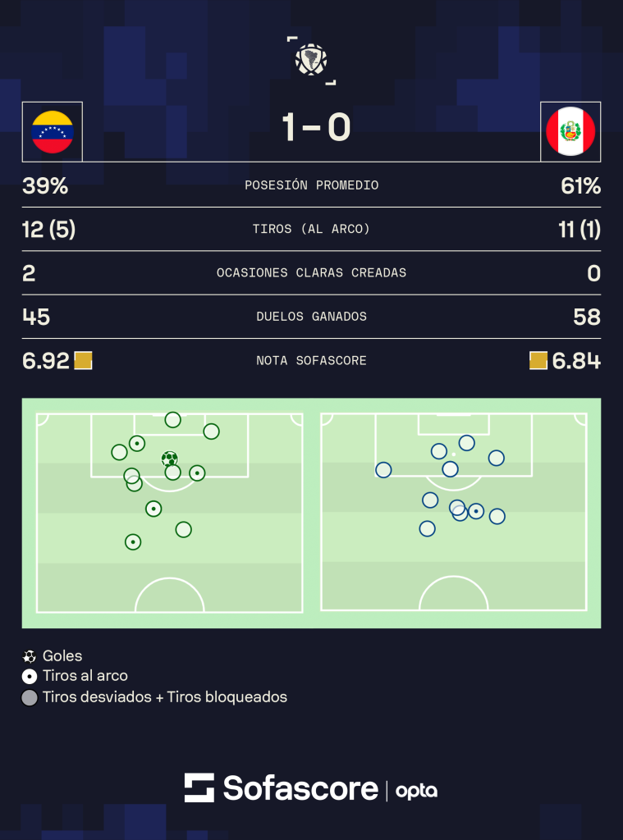The height and width of the screenshot is (840, 623).
Task: Click the 1-0 final score
Action: [316, 127]
